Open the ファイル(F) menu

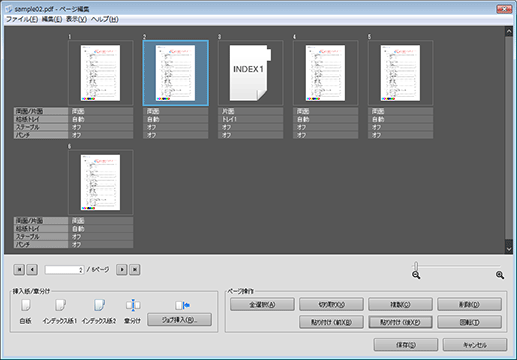tap(22, 19)
